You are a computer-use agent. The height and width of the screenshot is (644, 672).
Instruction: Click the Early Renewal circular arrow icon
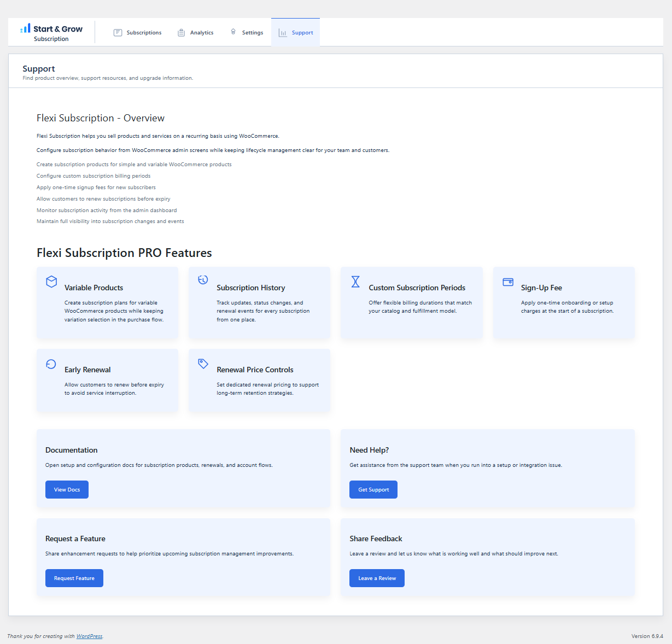(51, 364)
